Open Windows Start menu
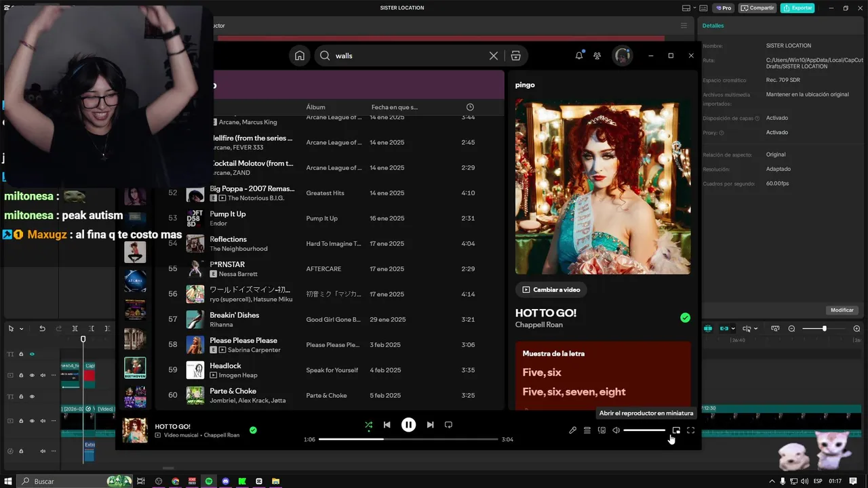The width and height of the screenshot is (868, 488). point(8,481)
